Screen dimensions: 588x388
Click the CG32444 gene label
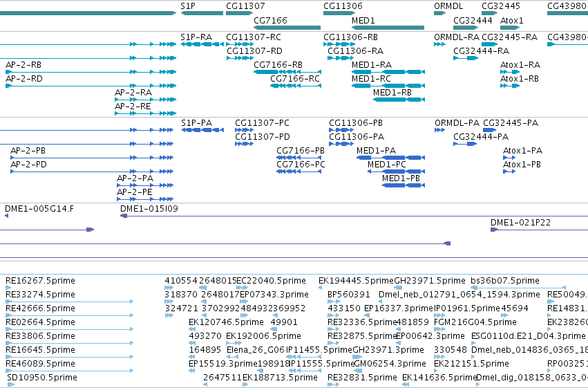click(x=473, y=20)
